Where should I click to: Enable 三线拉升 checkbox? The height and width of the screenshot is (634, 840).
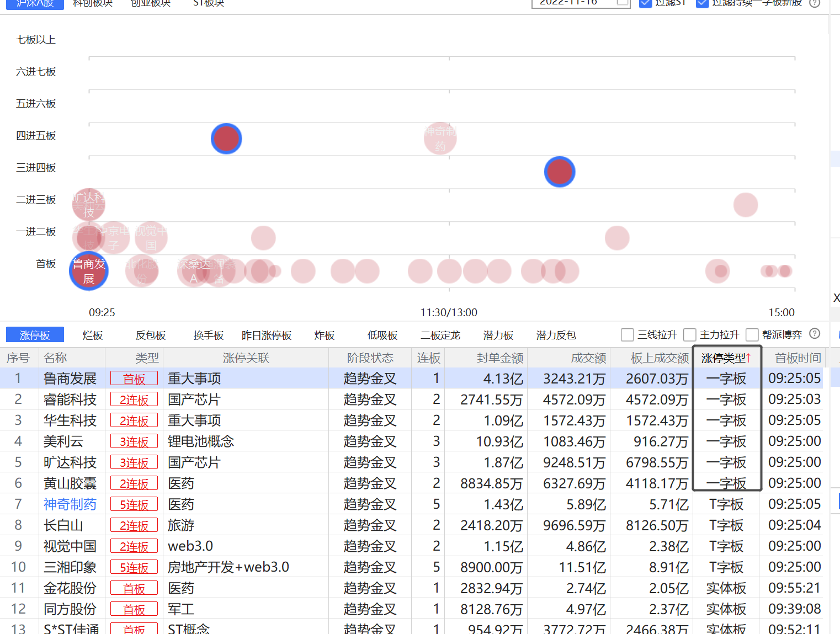click(628, 335)
